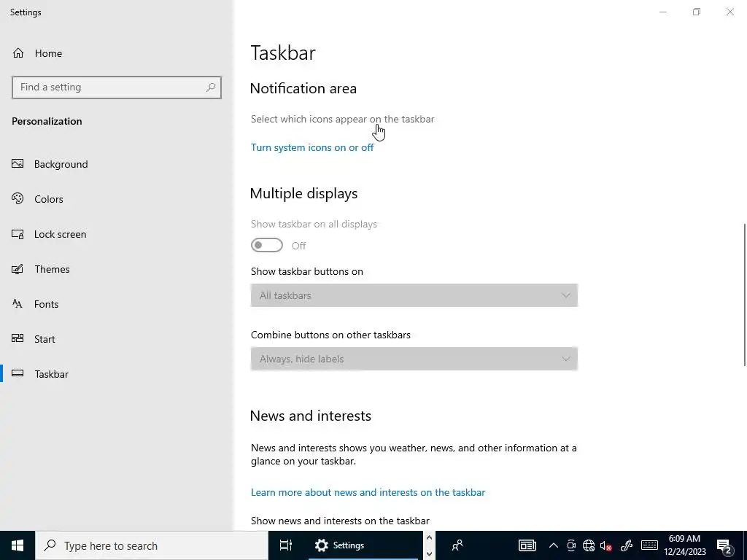Screen dimensions: 747x560
Task: Select Start in sidebar
Action: click(x=44, y=339)
